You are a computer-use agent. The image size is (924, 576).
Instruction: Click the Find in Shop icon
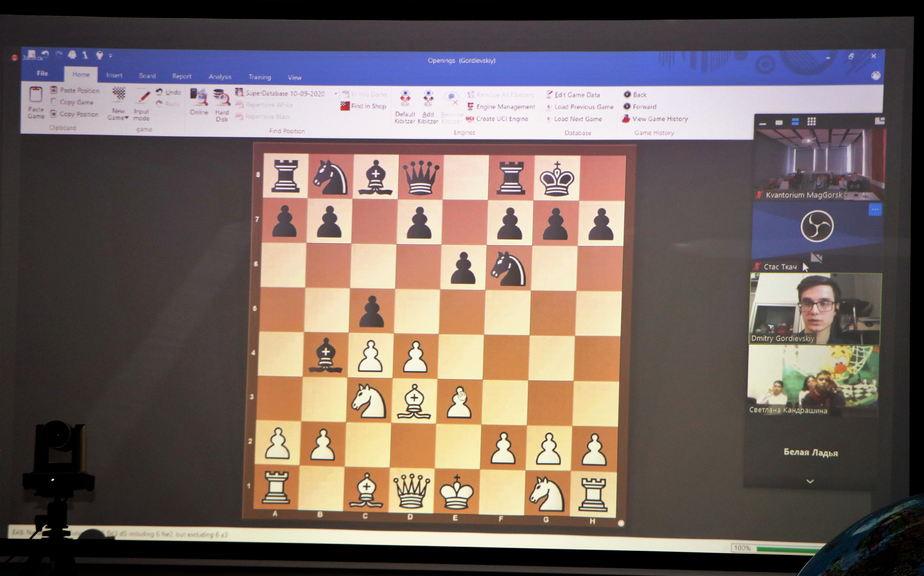pos(345,106)
